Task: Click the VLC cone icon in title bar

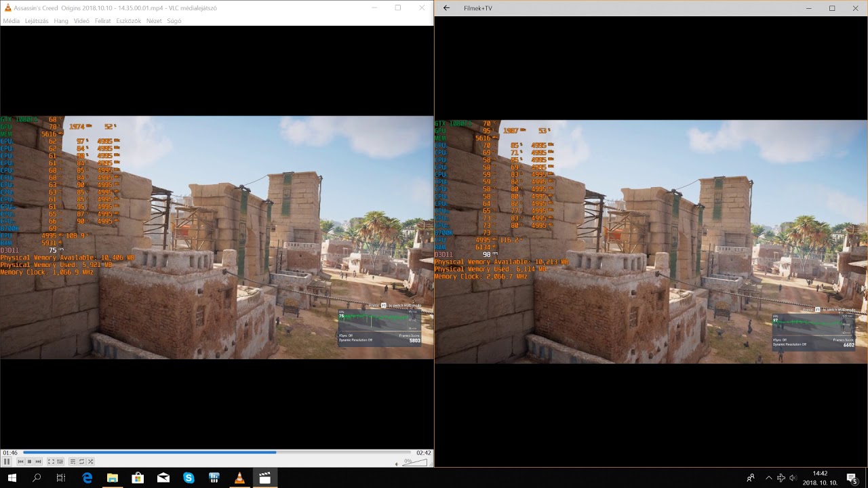Action: click(7, 7)
